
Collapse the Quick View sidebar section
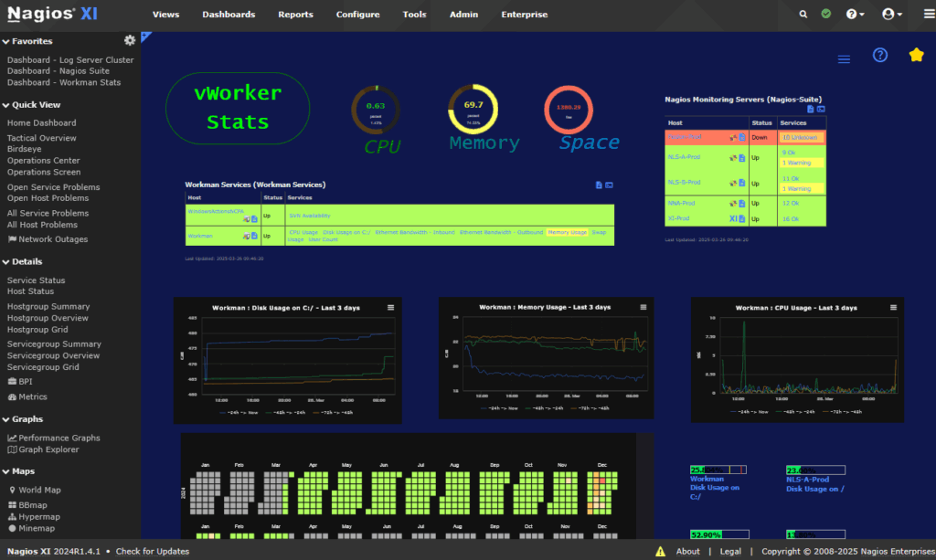pyautogui.click(x=5, y=104)
